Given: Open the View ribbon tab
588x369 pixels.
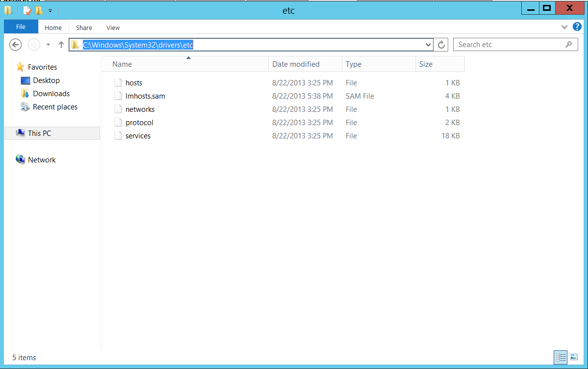Looking at the screenshot, I should [113, 27].
